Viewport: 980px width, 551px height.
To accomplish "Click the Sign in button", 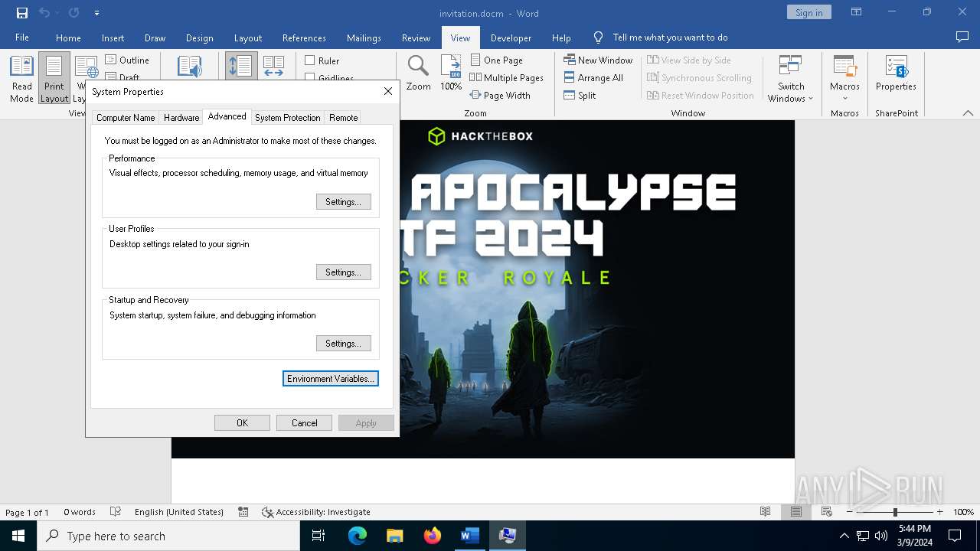I will [808, 12].
